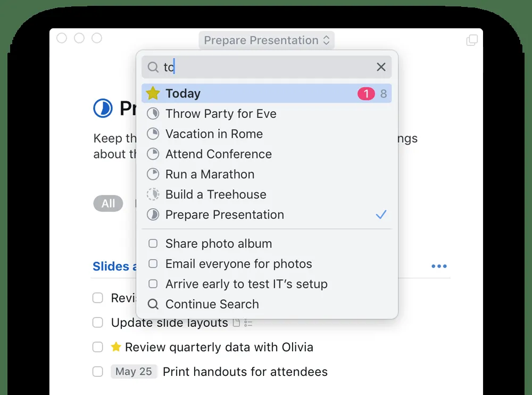The width and height of the screenshot is (532, 395).
Task: Select the All tag filter pill
Action: pyautogui.click(x=108, y=204)
